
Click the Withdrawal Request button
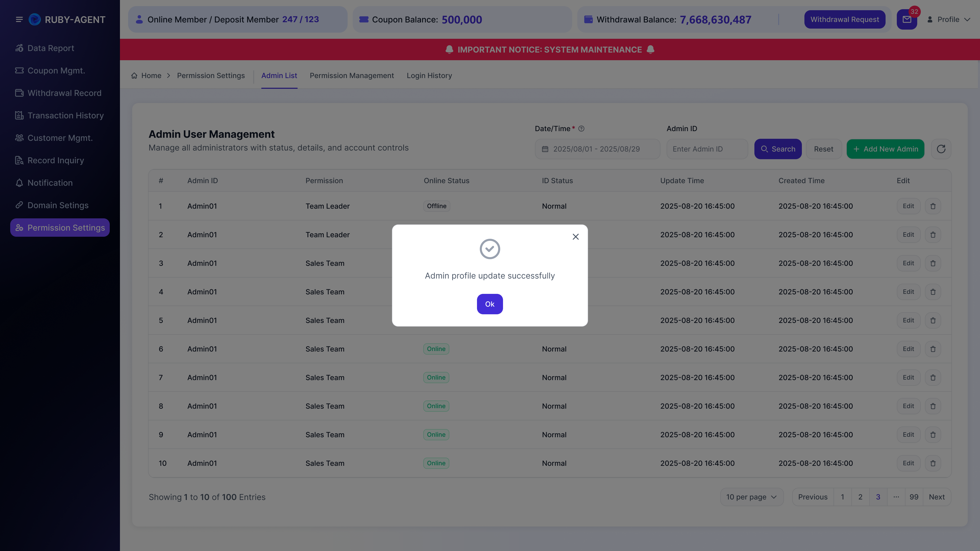tap(844, 19)
